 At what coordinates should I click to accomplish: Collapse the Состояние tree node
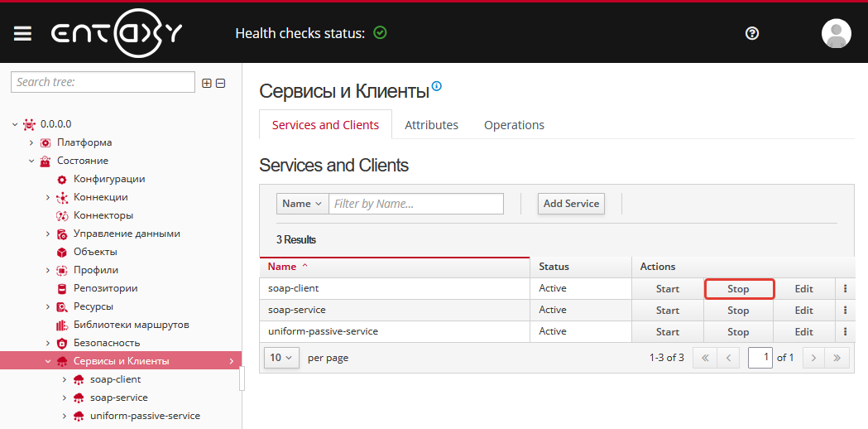[31, 161]
